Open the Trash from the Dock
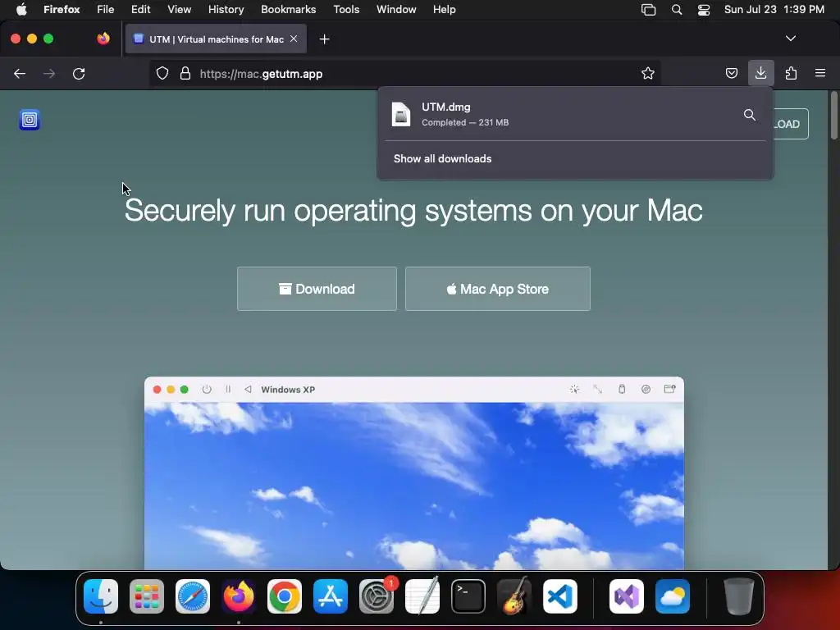This screenshot has height=630, width=840. point(739,596)
